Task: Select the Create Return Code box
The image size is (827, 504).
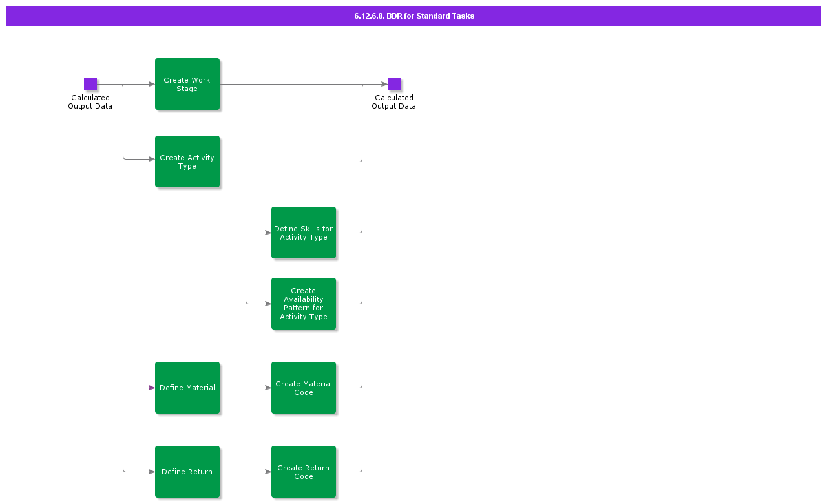Action: click(x=304, y=472)
